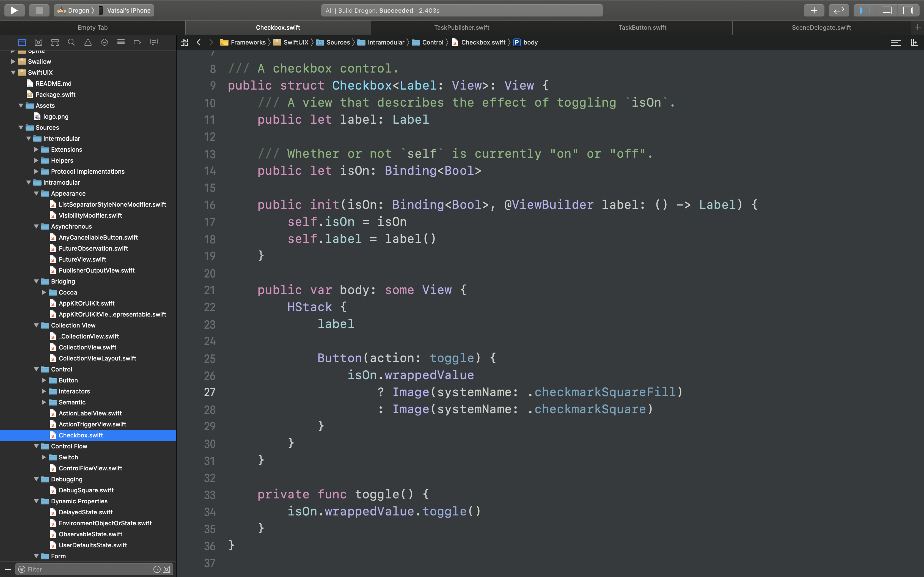
Task: Toggle the debug area panel
Action: (886, 10)
